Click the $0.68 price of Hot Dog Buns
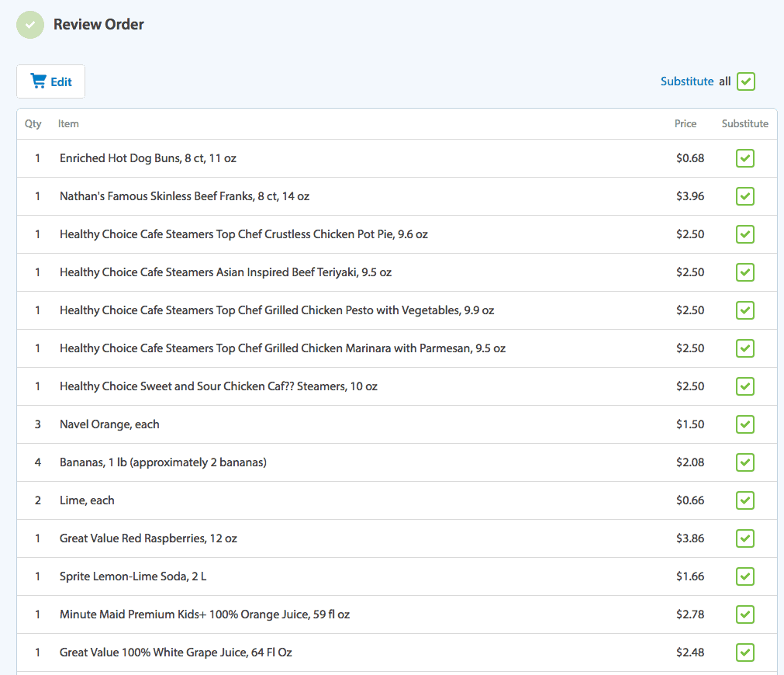 [690, 158]
